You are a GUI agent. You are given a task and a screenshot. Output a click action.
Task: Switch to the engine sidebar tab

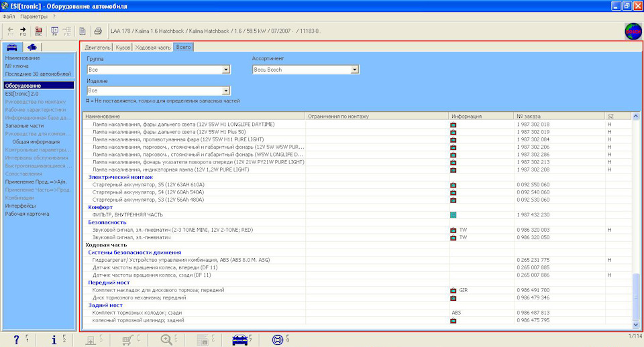32,47
